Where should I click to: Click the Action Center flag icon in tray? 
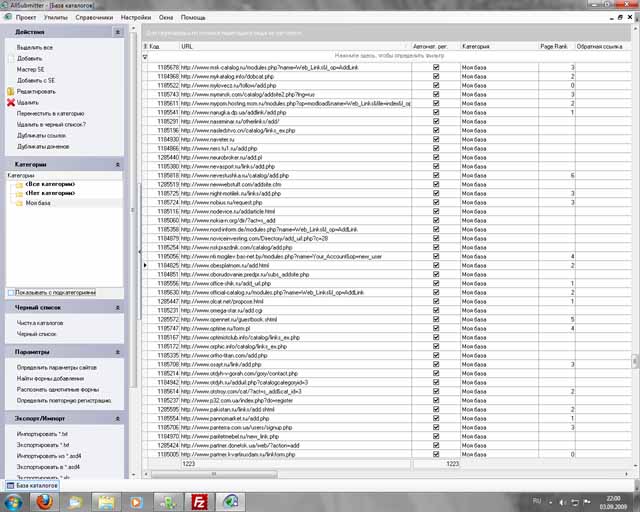(x=587, y=502)
